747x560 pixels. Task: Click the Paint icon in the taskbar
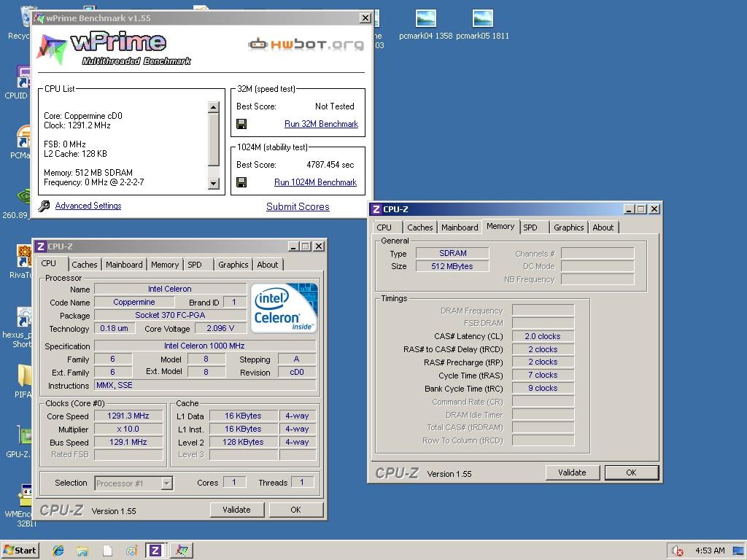click(x=131, y=551)
